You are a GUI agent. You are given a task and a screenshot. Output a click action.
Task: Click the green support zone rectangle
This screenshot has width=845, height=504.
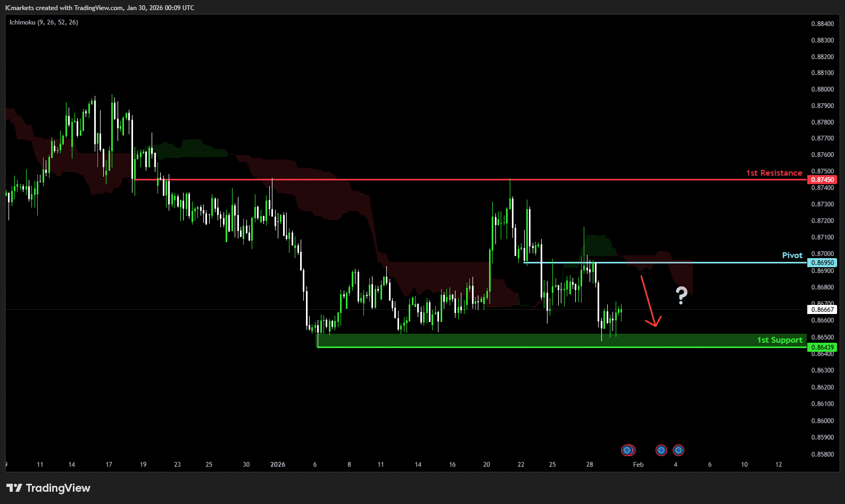coord(532,340)
